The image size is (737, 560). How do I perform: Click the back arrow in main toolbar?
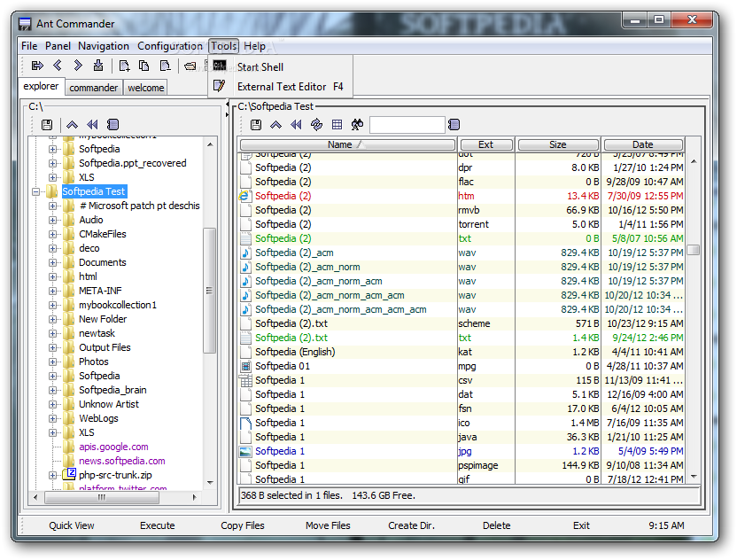[x=58, y=66]
